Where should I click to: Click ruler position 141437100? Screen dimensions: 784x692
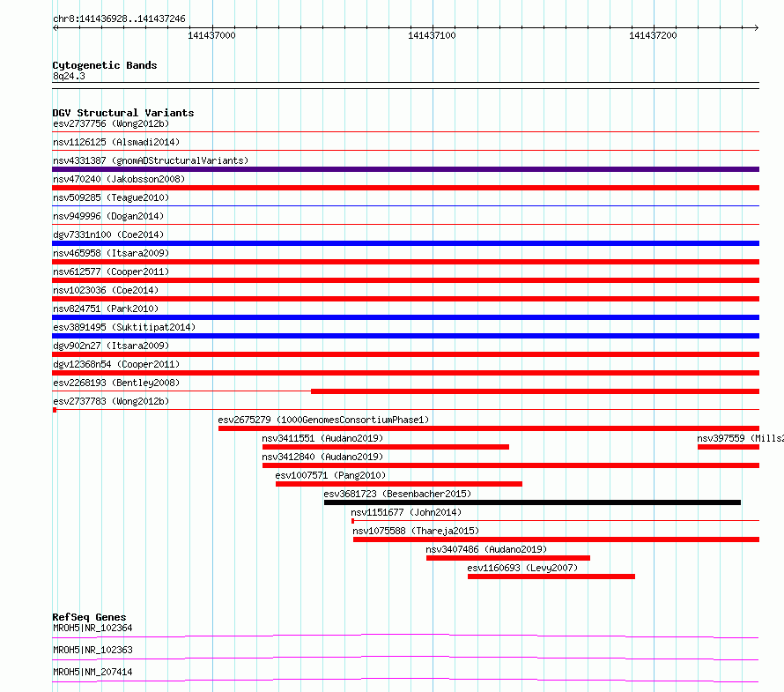pyautogui.click(x=432, y=35)
